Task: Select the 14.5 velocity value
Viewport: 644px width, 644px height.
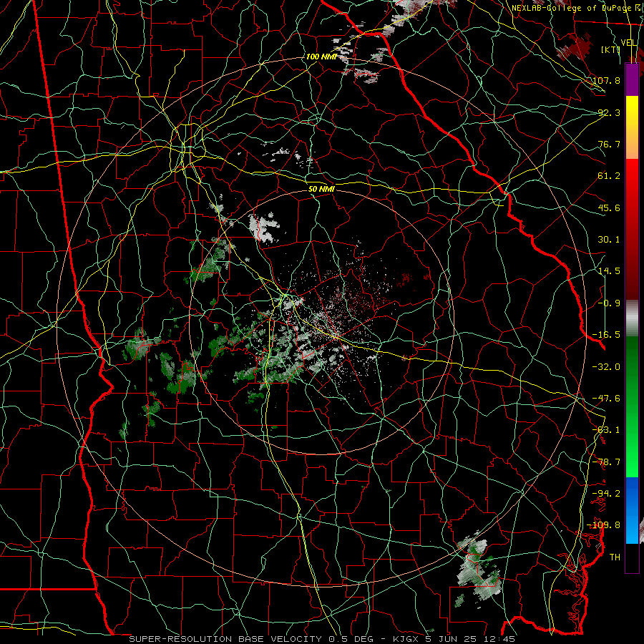Action: coord(610,271)
